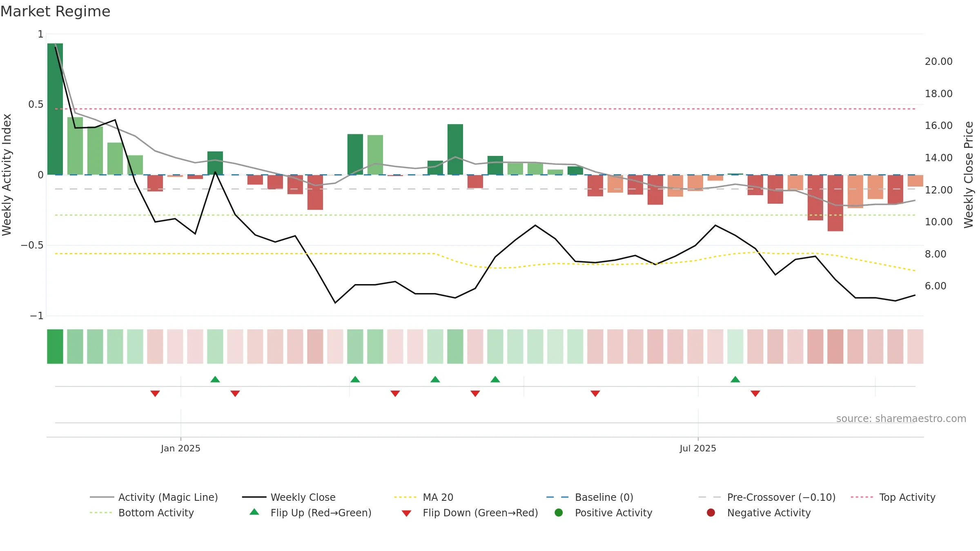Click the last flip-up green triangle after Jul 2025

[x=735, y=379]
